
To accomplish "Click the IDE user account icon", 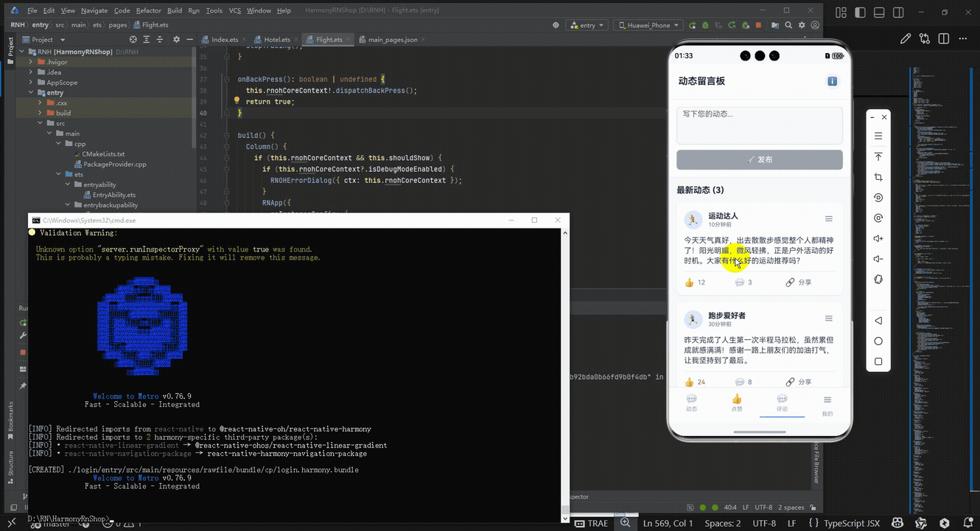I will click(x=815, y=25).
